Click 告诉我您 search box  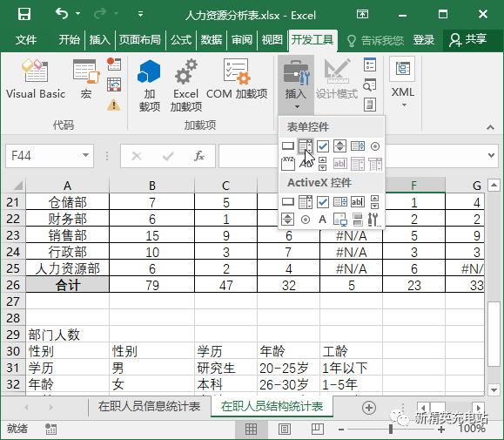pos(375,41)
